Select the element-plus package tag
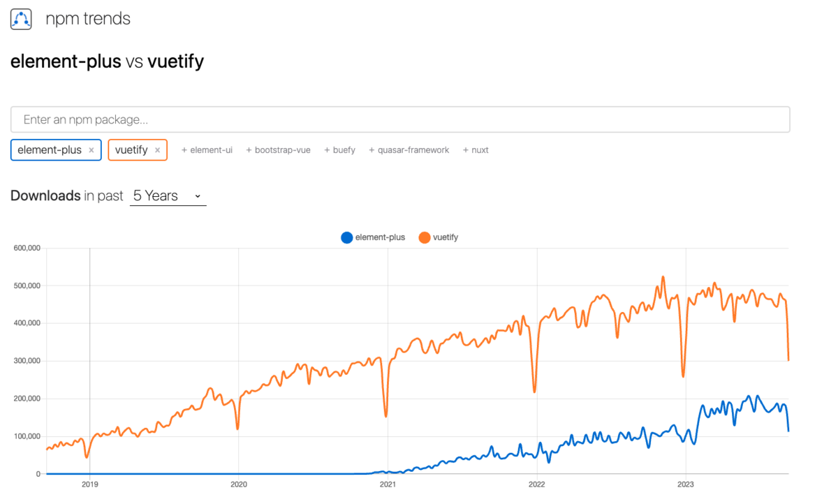The width and height of the screenshot is (838, 504). coord(50,150)
